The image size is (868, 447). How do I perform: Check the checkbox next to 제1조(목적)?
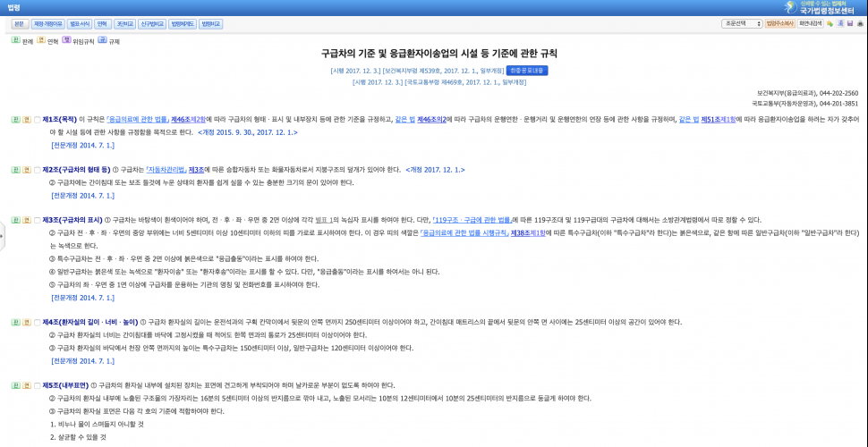(36, 119)
